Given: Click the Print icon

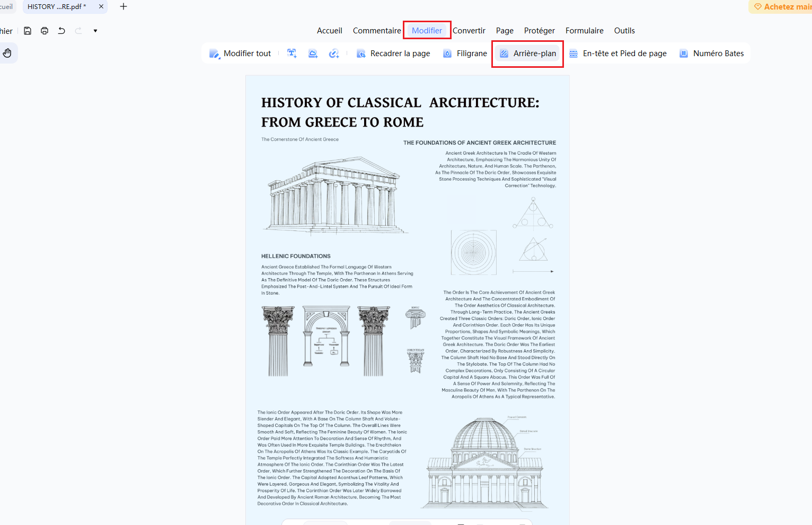Looking at the screenshot, I should pos(45,31).
